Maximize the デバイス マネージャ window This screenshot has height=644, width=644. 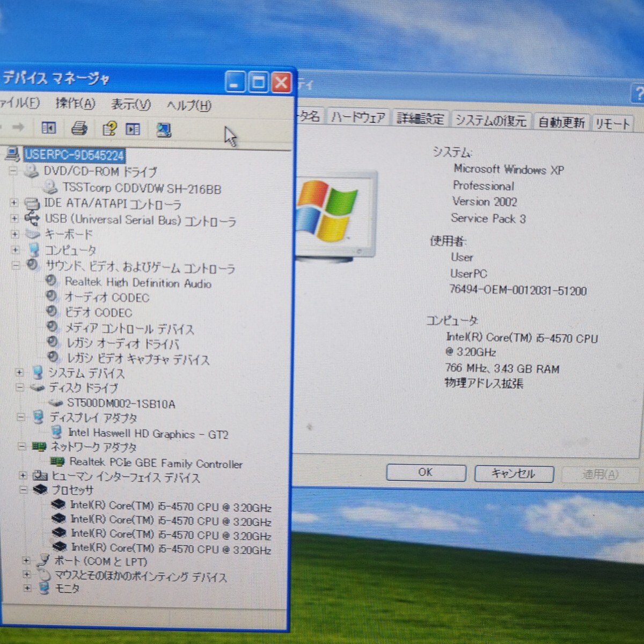258,83
